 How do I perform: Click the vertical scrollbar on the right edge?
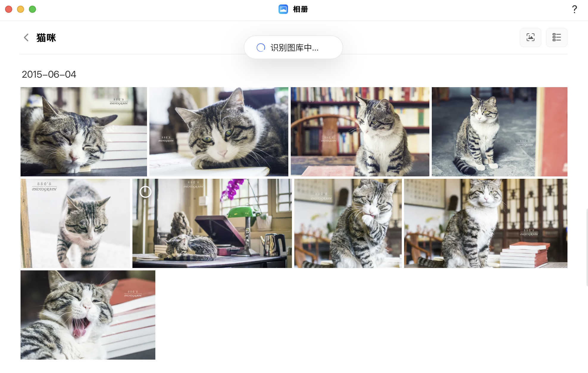pyautogui.click(x=587, y=247)
